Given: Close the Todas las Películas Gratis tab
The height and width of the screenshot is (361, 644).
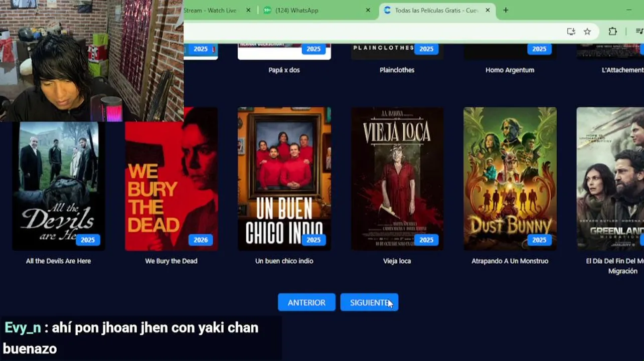Looking at the screenshot, I should coord(488,10).
